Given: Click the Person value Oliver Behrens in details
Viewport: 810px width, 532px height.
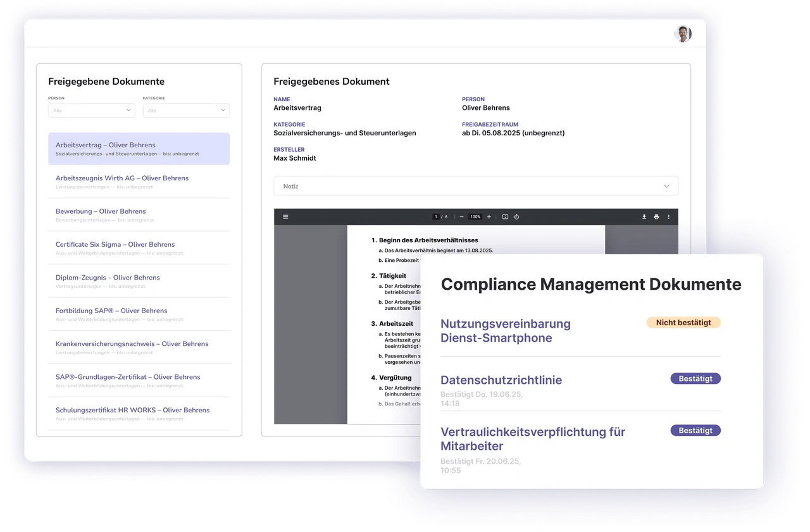Looking at the screenshot, I should [x=486, y=108].
